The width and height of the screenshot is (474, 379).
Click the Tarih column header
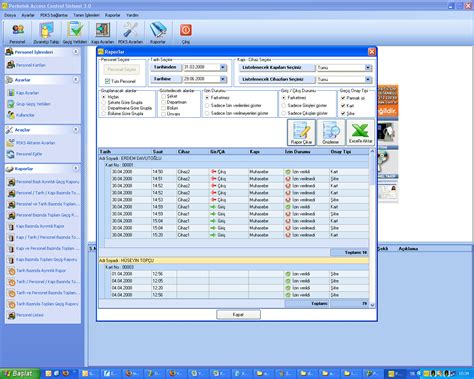(x=125, y=152)
